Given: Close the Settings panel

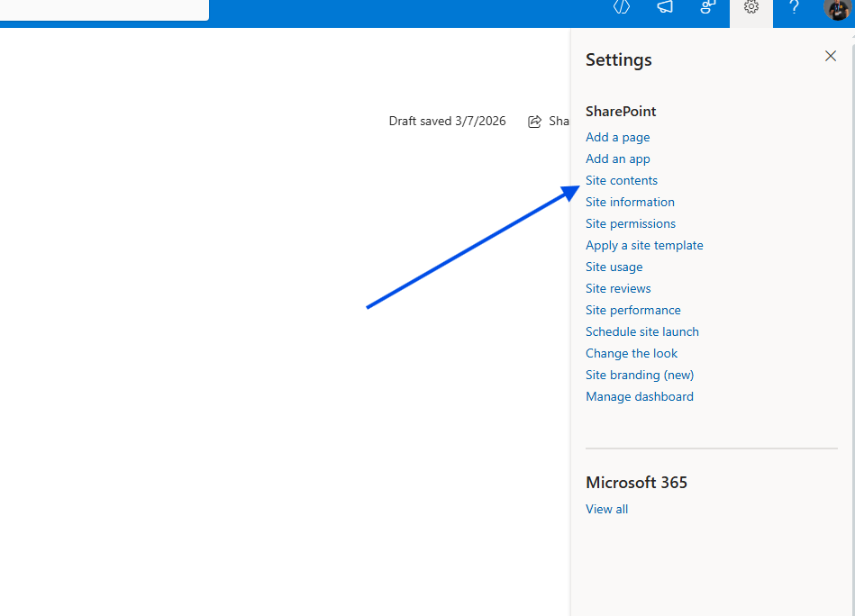Looking at the screenshot, I should tap(831, 57).
